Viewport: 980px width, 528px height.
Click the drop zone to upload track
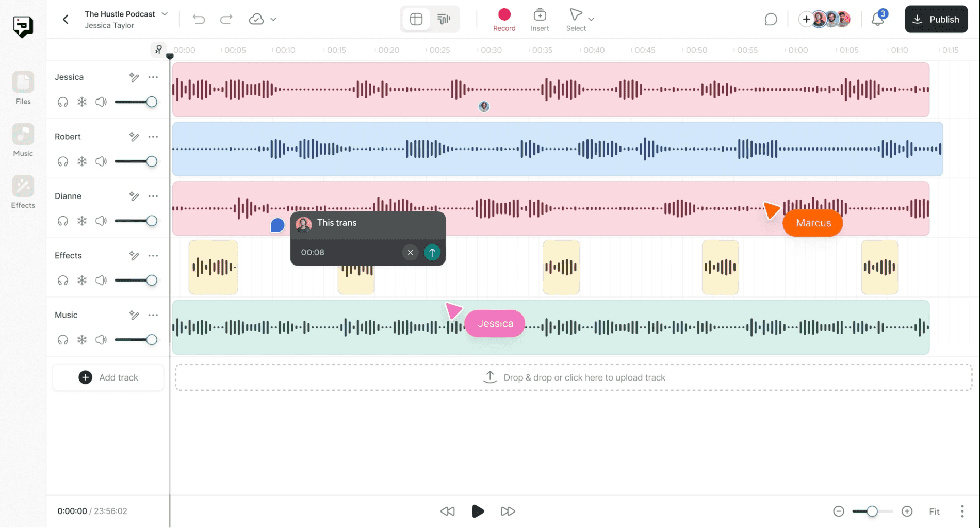[x=574, y=377]
